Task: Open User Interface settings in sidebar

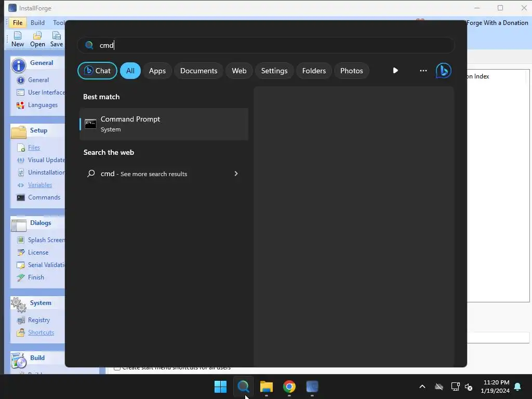Action: pyautogui.click(x=41, y=92)
